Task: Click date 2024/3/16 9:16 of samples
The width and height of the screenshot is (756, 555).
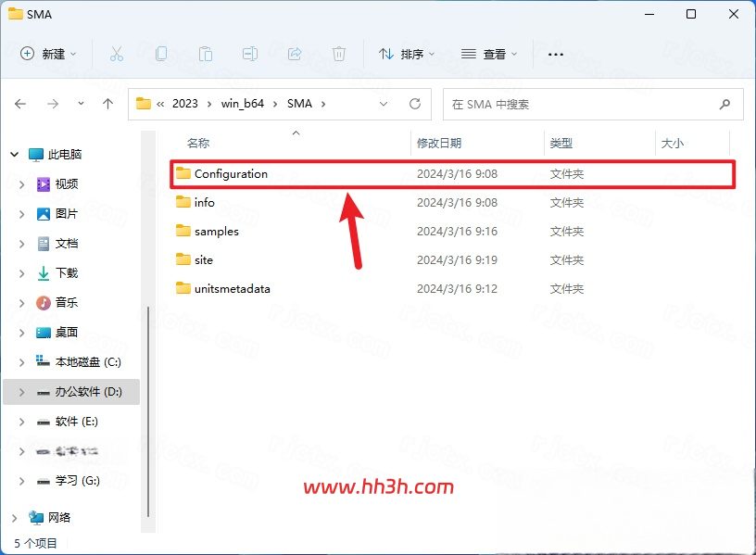Action: point(457,232)
